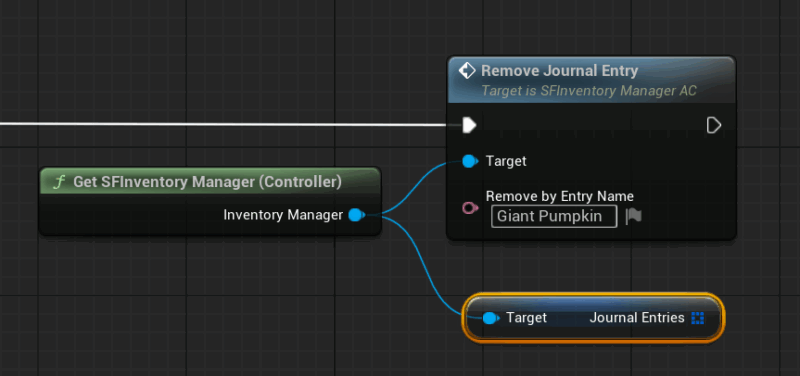Click the Journal Entries label on selected node
Viewport: 800px width, 376px height.
point(637,318)
